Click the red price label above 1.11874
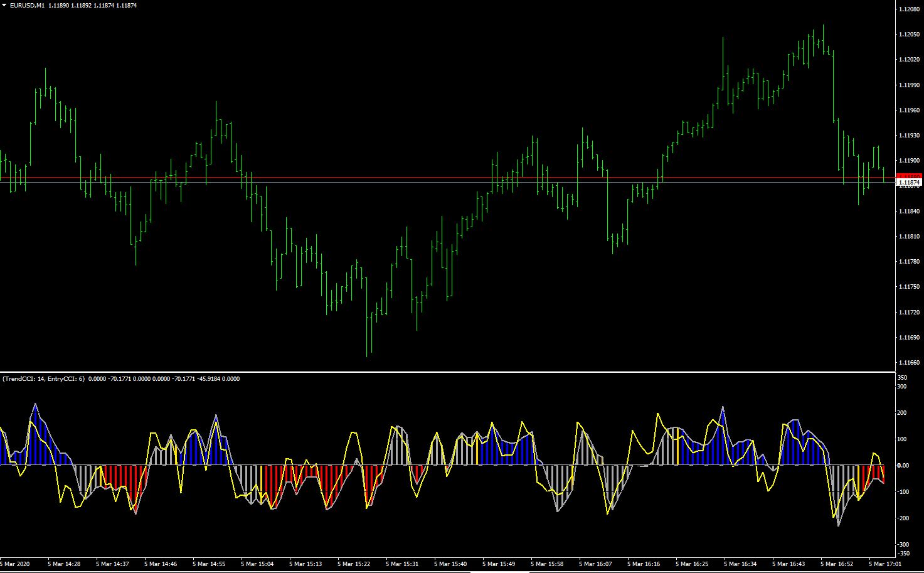The width and height of the screenshot is (924, 573). 909,176
